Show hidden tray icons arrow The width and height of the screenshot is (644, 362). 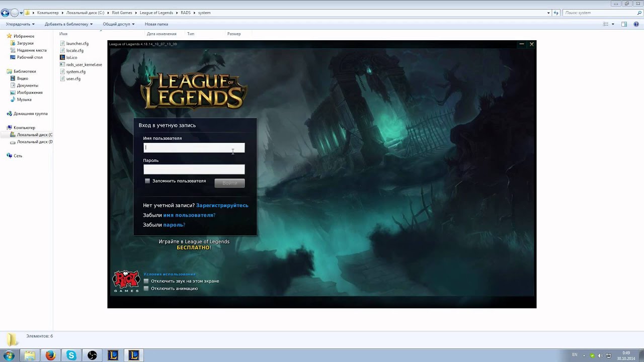[584, 355]
